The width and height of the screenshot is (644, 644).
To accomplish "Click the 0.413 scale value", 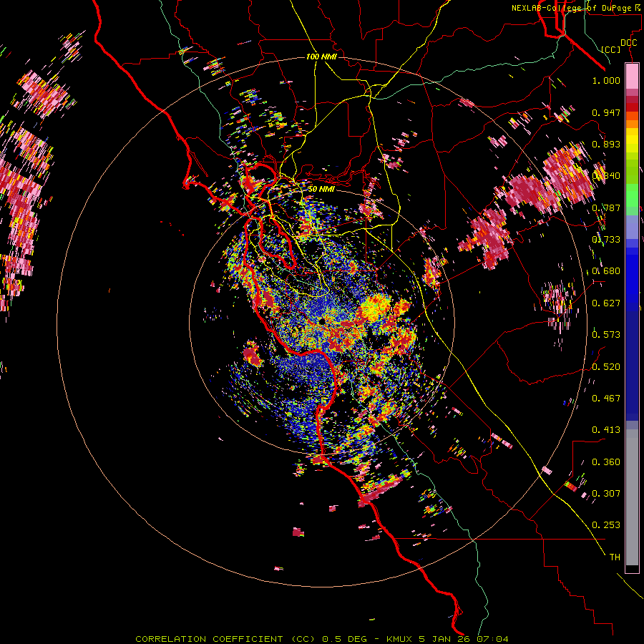I will pyautogui.click(x=606, y=430).
